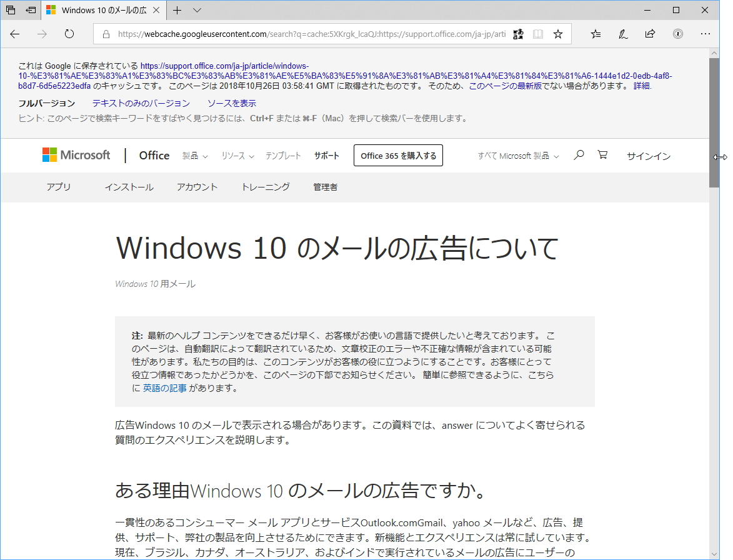Open the Hub favorites list icon
This screenshot has height=560, width=733.
pyautogui.click(x=596, y=34)
